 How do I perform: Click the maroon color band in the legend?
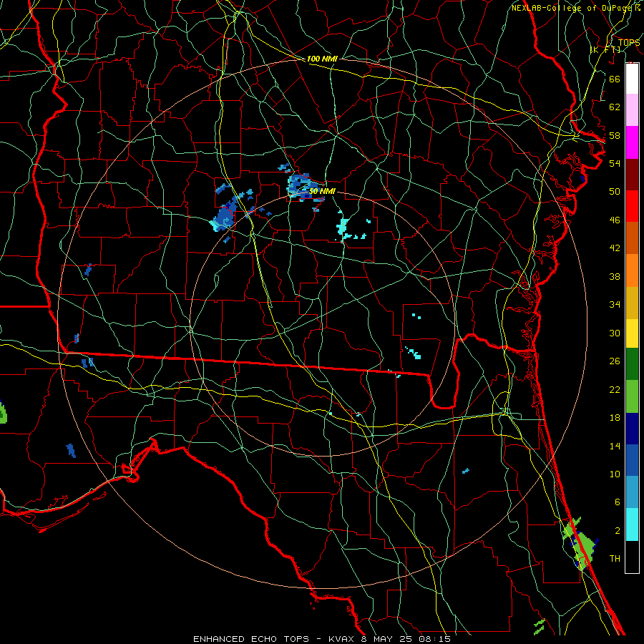point(632,174)
